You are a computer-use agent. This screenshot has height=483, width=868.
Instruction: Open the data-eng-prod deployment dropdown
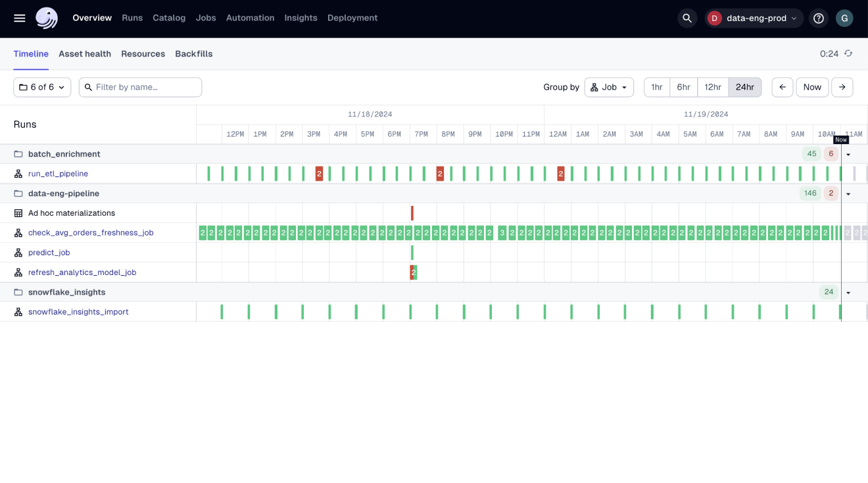coord(754,18)
